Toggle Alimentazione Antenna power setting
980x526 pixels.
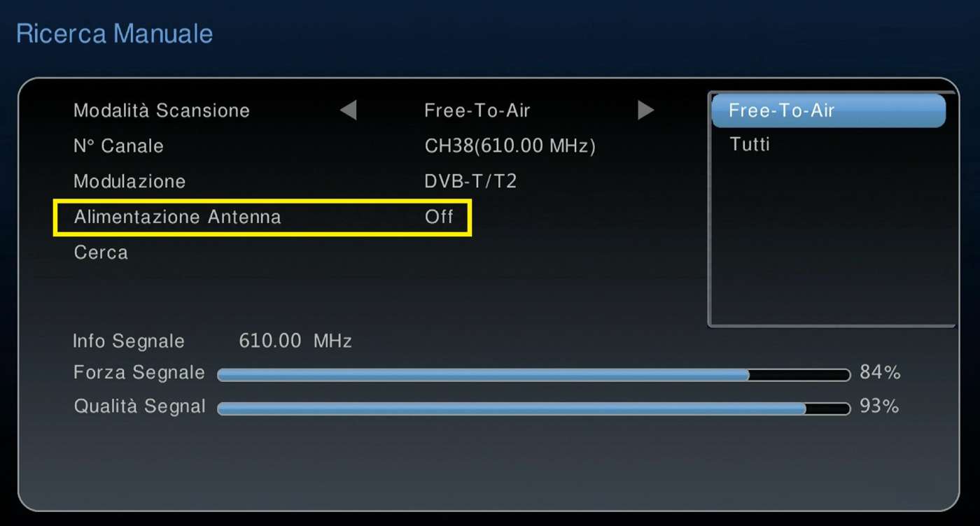tap(262, 217)
